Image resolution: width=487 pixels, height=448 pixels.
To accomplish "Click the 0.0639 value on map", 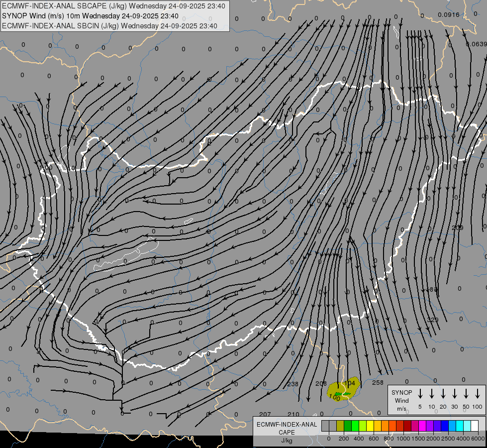I will [477, 44].
